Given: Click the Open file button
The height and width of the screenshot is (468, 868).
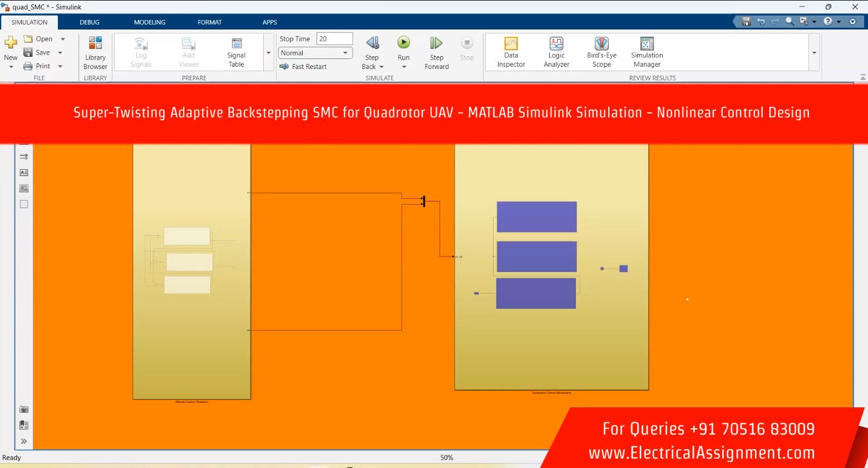Looking at the screenshot, I should pyautogui.click(x=38, y=39).
